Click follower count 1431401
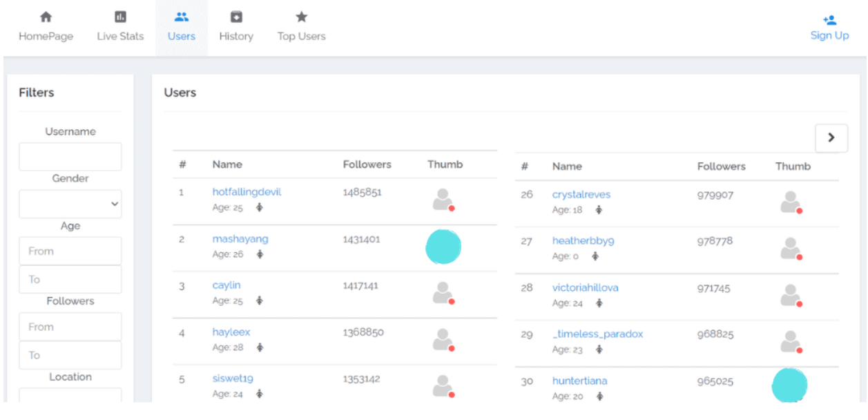The height and width of the screenshot is (420, 868). point(361,239)
